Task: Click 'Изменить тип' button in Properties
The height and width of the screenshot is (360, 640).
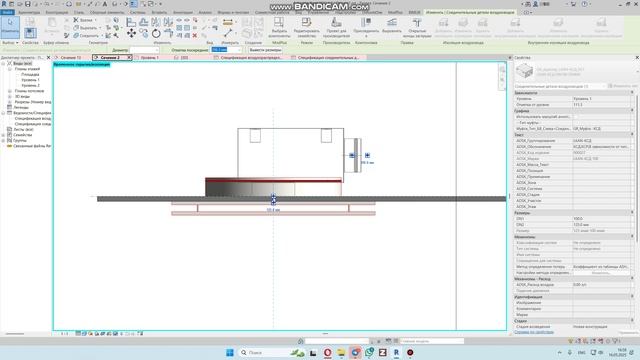Action: 622,86
